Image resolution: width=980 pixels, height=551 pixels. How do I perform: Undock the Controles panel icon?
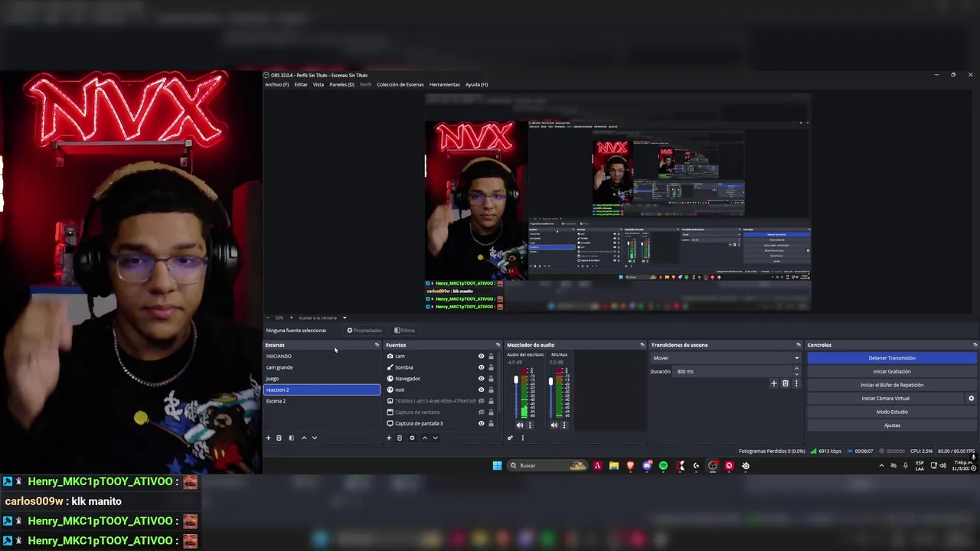(975, 345)
